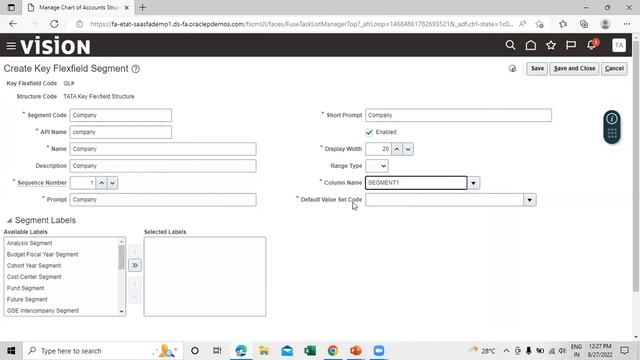Refresh the browser page
Image resolution: width=640 pixels, height=360 pixels.
[x=54, y=24]
